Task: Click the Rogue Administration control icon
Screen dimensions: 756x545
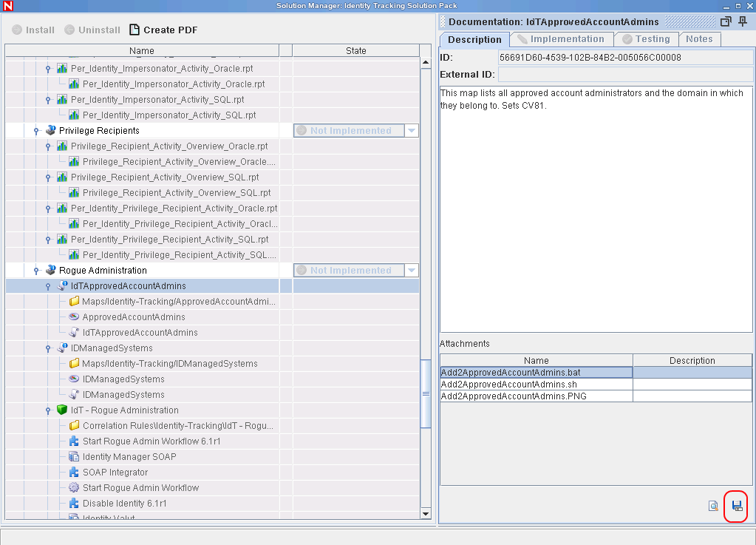Action: pos(51,271)
